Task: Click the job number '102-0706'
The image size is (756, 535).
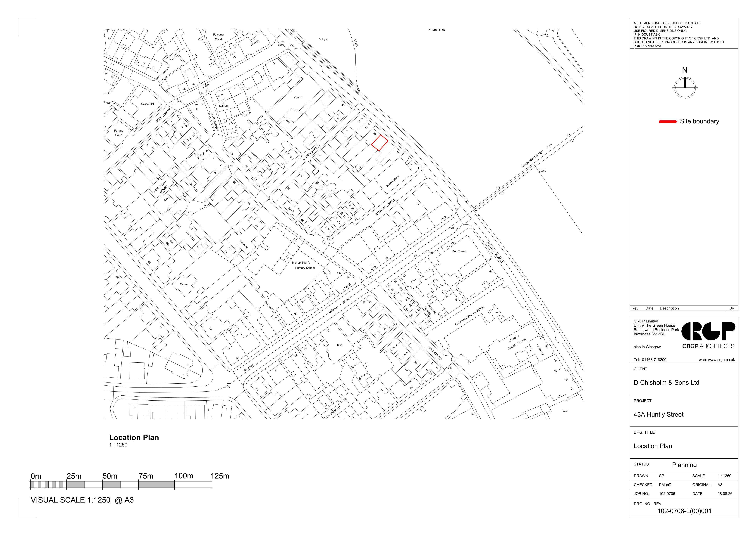Action: coord(667,493)
